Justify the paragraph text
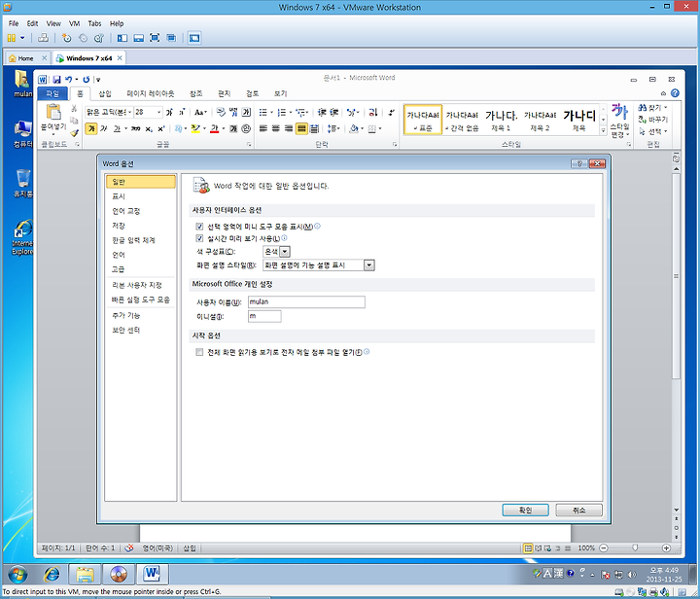Viewport: 700px width, 599px height. click(x=301, y=129)
